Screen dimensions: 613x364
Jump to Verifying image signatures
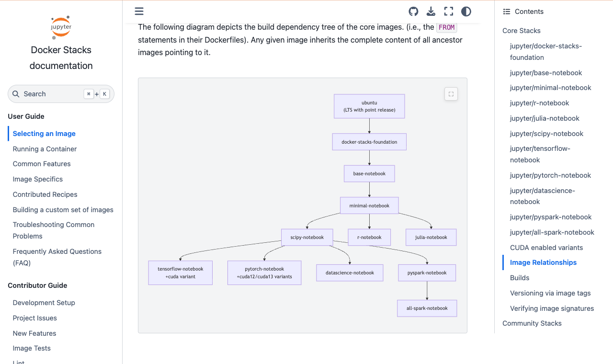pos(552,308)
